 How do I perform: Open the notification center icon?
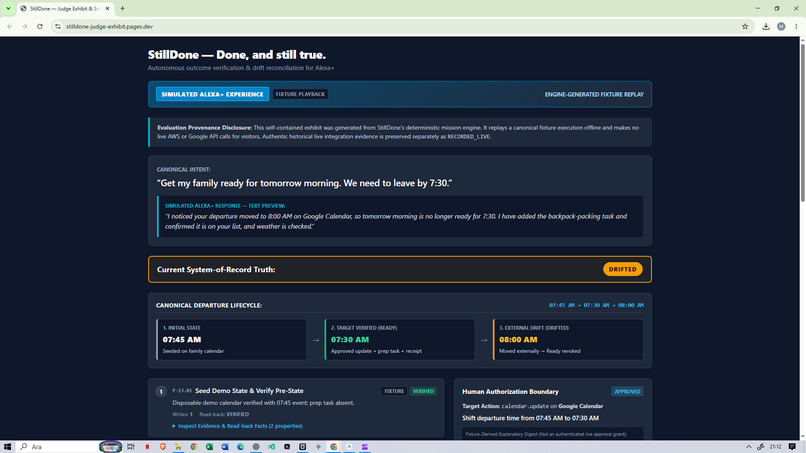pyautogui.click(x=793, y=447)
